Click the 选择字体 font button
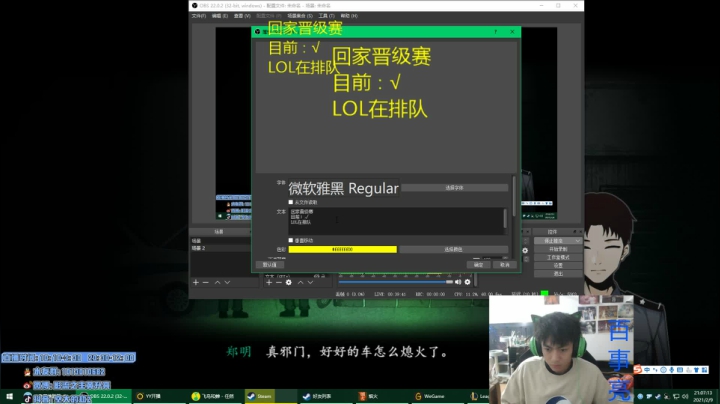Viewport: 720px width, 404px height. [x=455, y=188]
